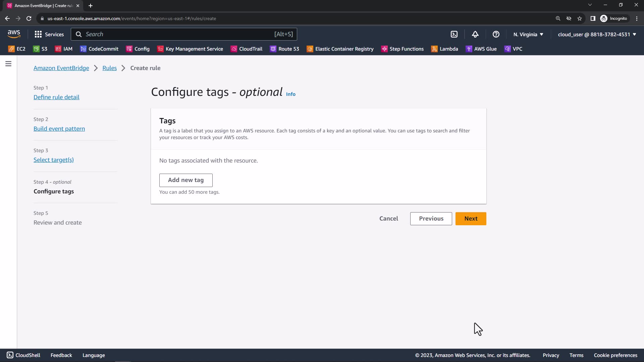Open the notifications bell
The height and width of the screenshot is (362, 644).
[x=475, y=34]
